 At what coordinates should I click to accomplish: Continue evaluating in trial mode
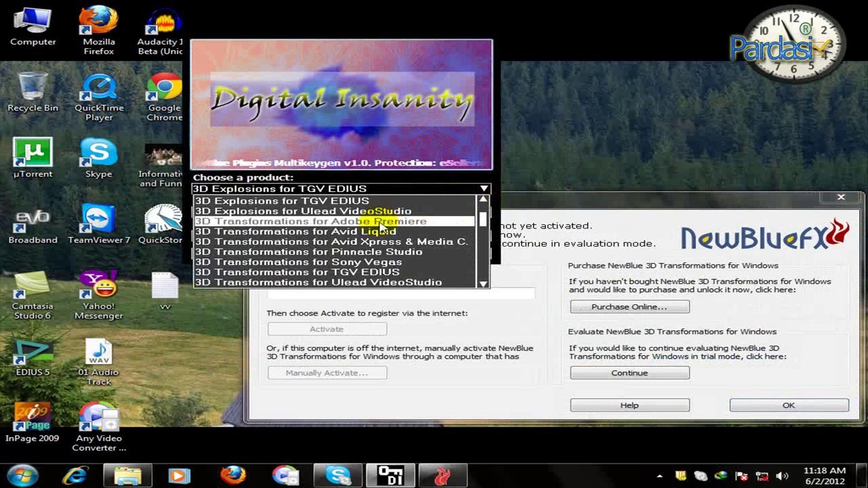pyautogui.click(x=629, y=373)
